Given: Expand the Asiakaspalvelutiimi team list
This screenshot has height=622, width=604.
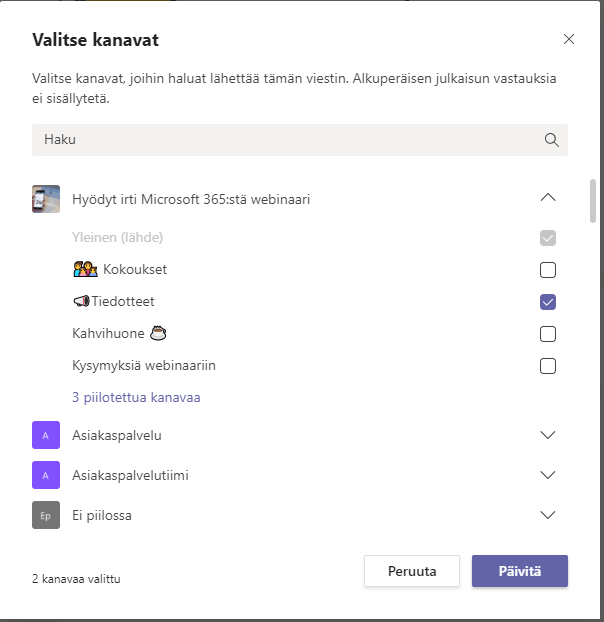Looking at the screenshot, I should coord(547,475).
